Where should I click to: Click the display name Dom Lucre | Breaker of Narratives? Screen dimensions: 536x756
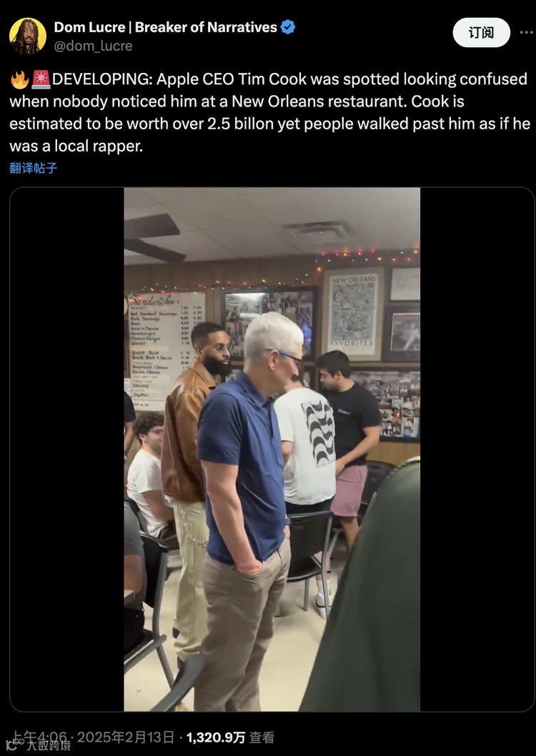(x=165, y=27)
